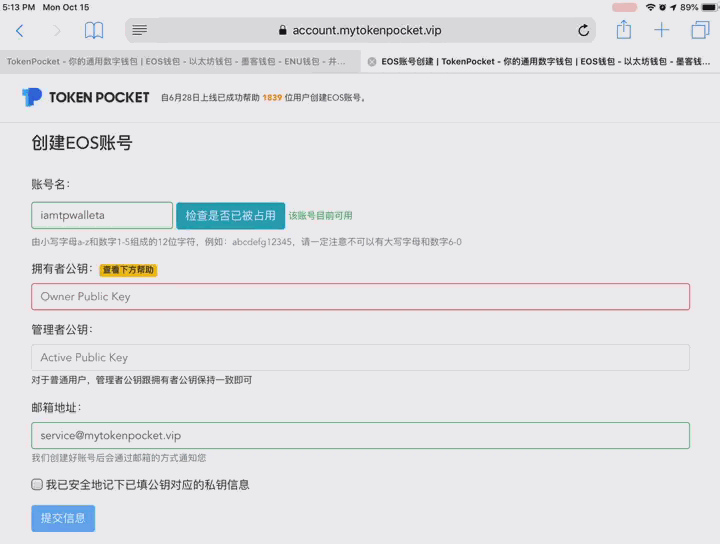Go back with Safari back arrow

tap(19, 31)
